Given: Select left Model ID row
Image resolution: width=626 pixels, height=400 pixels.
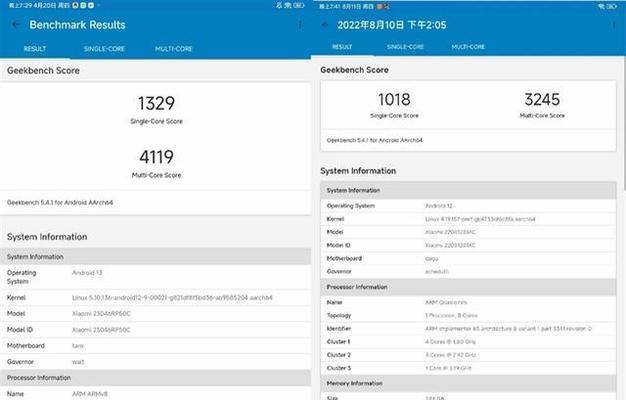Looking at the screenshot, I should click(x=155, y=330).
